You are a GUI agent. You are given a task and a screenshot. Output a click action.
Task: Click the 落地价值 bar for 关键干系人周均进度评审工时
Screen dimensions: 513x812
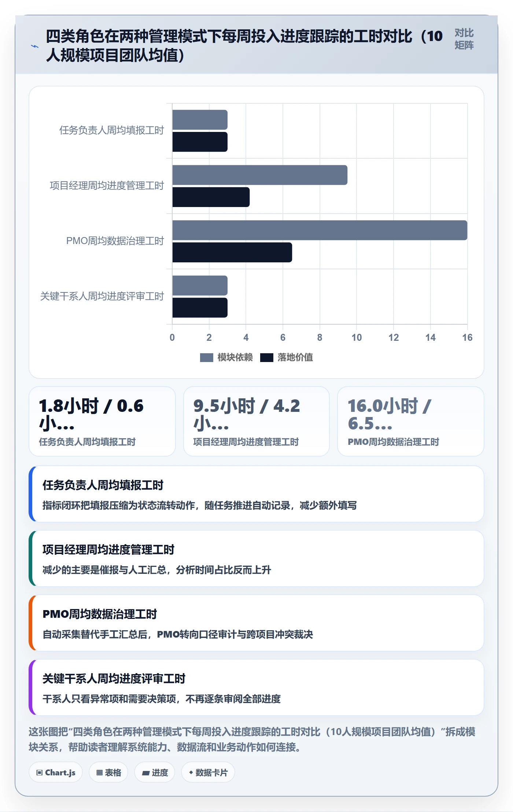(200, 308)
